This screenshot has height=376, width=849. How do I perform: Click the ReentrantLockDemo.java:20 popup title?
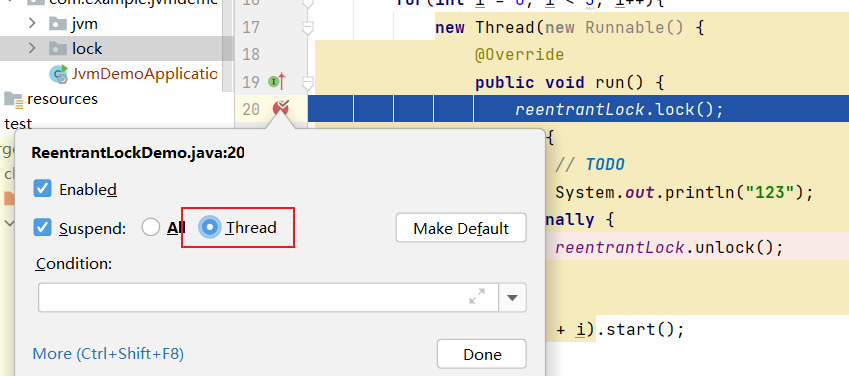click(138, 153)
